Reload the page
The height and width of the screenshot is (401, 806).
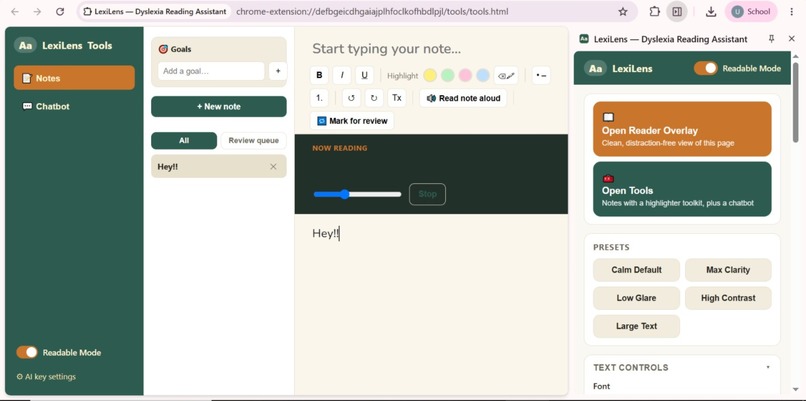point(60,11)
